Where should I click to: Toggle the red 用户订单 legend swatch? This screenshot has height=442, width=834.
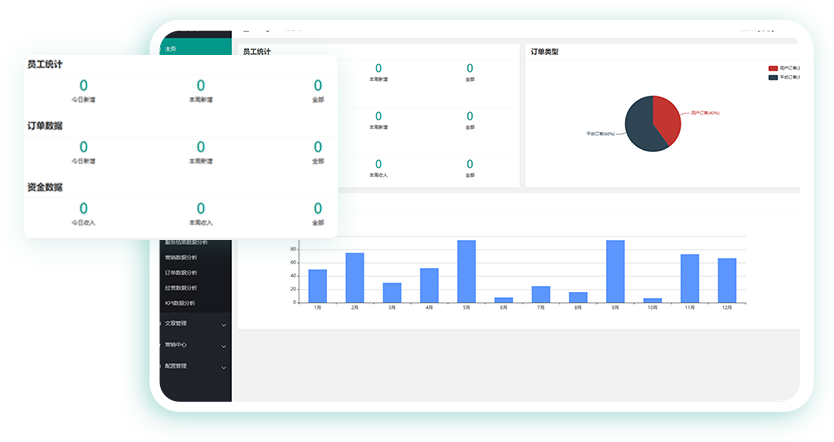[773, 69]
